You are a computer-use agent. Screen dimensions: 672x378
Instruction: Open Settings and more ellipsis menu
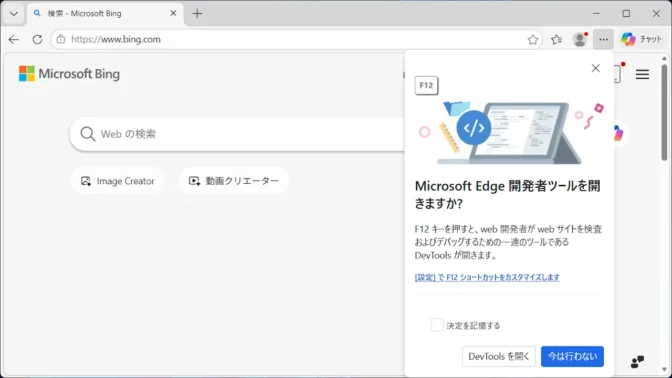click(x=603, y=39)
